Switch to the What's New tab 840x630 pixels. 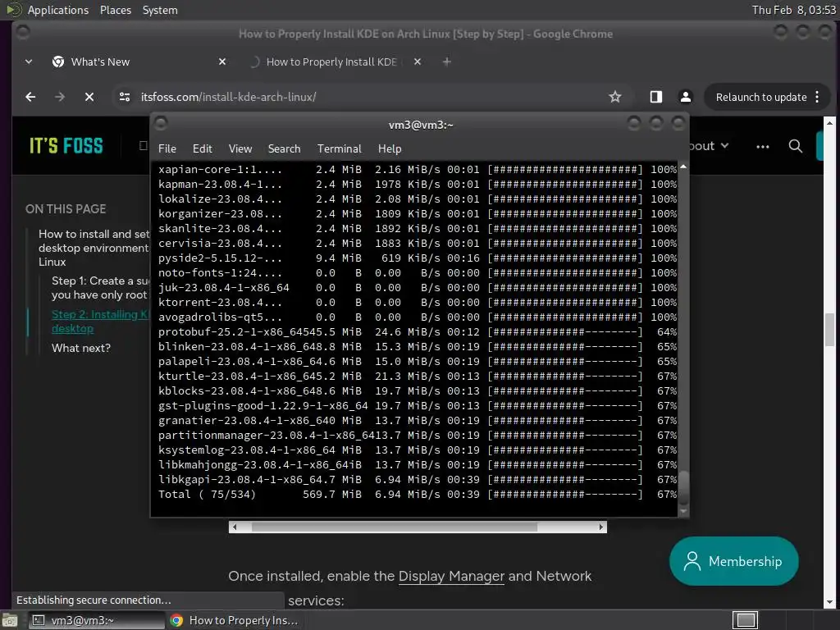pyautogui.click(x=139, y=62)
